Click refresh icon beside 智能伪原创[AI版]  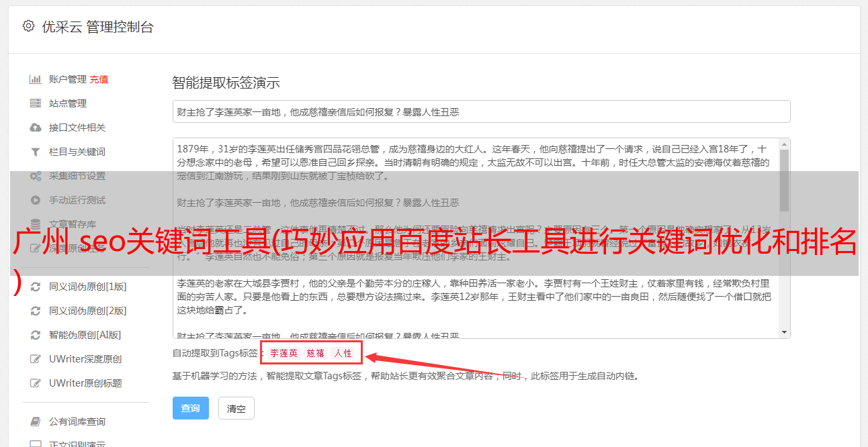36,335
